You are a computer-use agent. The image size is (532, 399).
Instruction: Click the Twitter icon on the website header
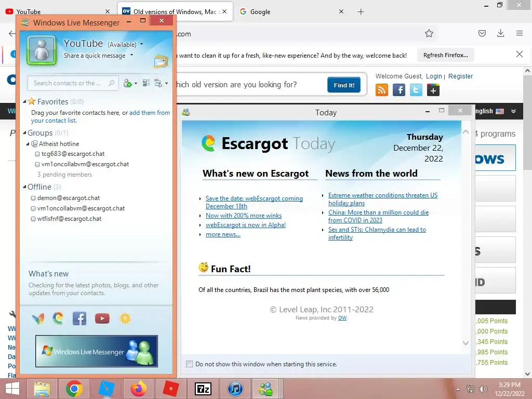tap(416, 90)
